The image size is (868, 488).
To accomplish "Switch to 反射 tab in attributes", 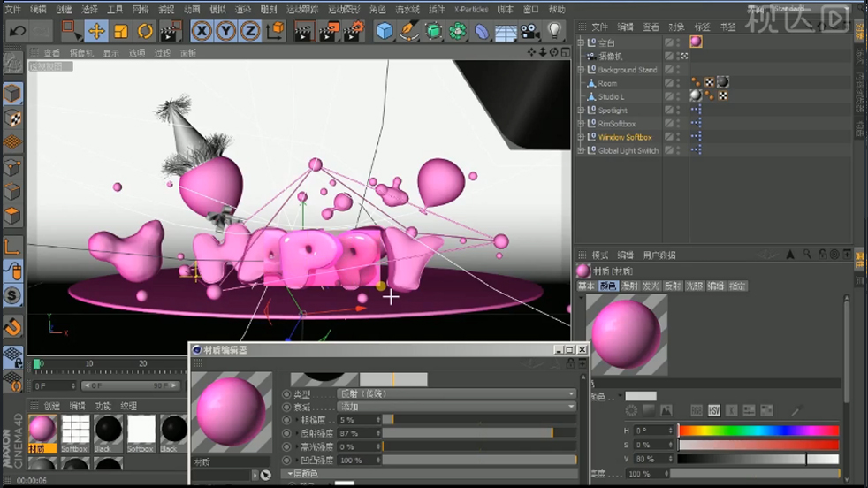I will click(x=673, y=286).
